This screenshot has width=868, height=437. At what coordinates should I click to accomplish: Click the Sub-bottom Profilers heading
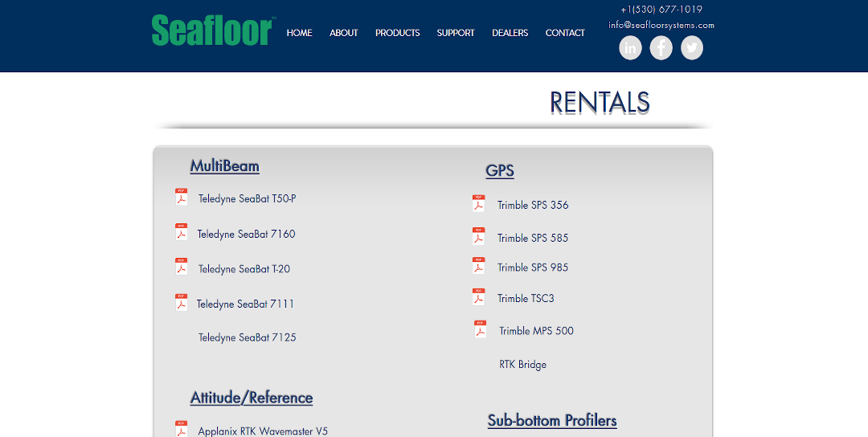click(552, 420)
